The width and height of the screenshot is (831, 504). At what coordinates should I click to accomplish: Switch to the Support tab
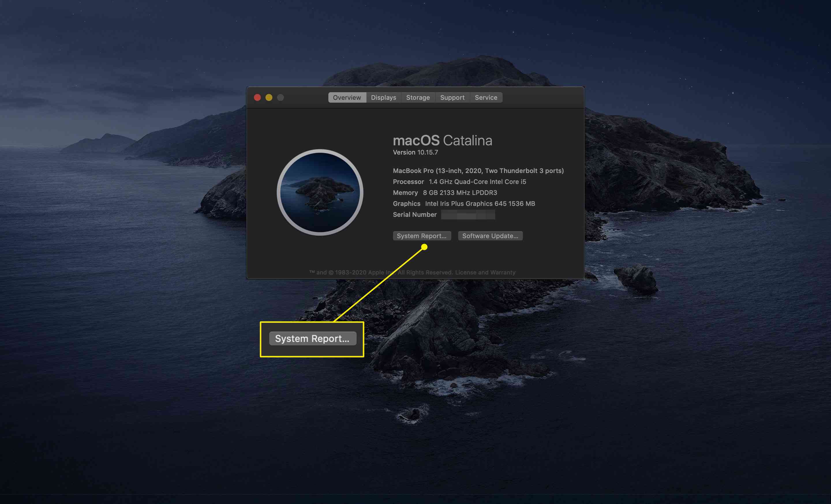click(452, 97)
